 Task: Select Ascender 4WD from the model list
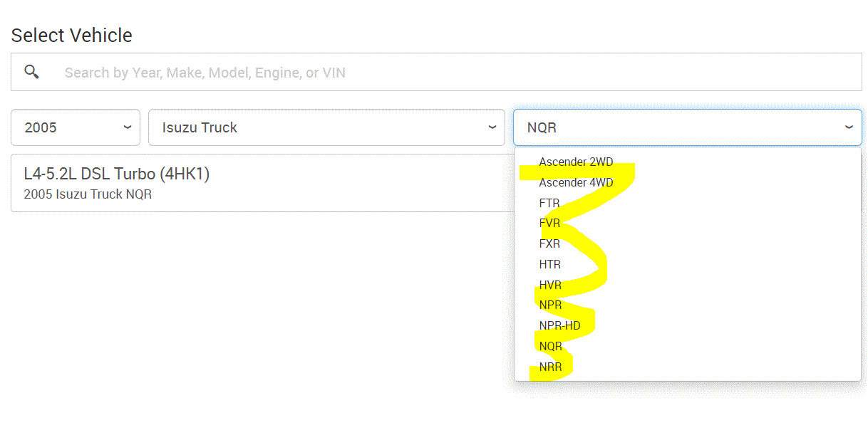click(x=576, y=182)
